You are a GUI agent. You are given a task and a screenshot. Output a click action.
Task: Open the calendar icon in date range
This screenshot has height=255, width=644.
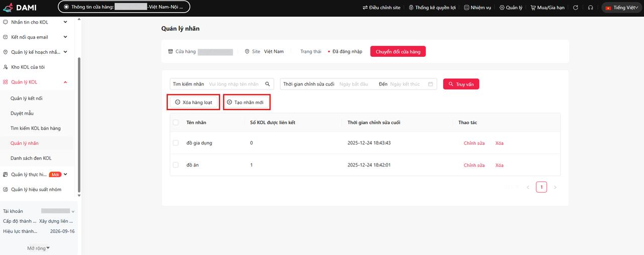point(431,84)
